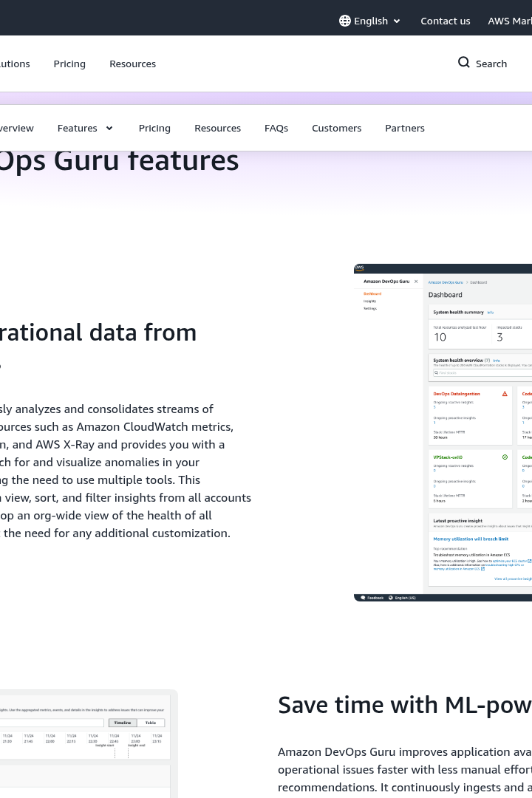Viewport: 532px width, 798px height.
Task: Click the 'Amazon CloudWatch metrics' paragraph text
Action: (154, 426)
